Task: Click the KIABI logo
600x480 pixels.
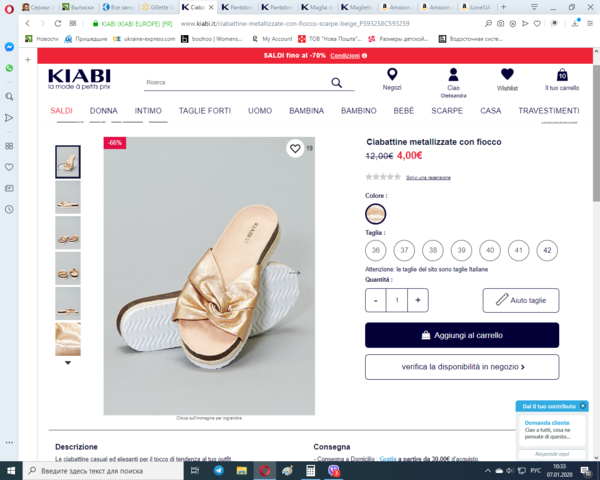Action: (79, 79)
